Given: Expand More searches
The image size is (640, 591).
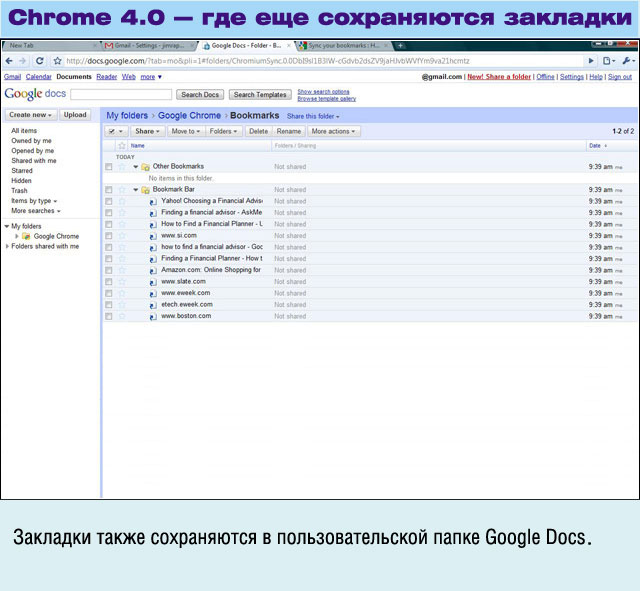Looking at the screenshot, I should [x=36, y=211].
